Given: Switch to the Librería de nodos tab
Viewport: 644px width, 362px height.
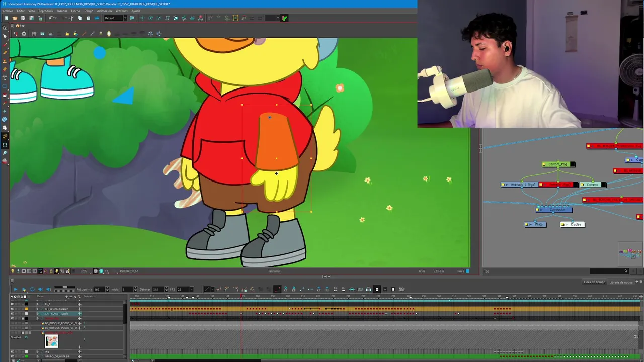Looking at the screenshot, I should [621, 282].
